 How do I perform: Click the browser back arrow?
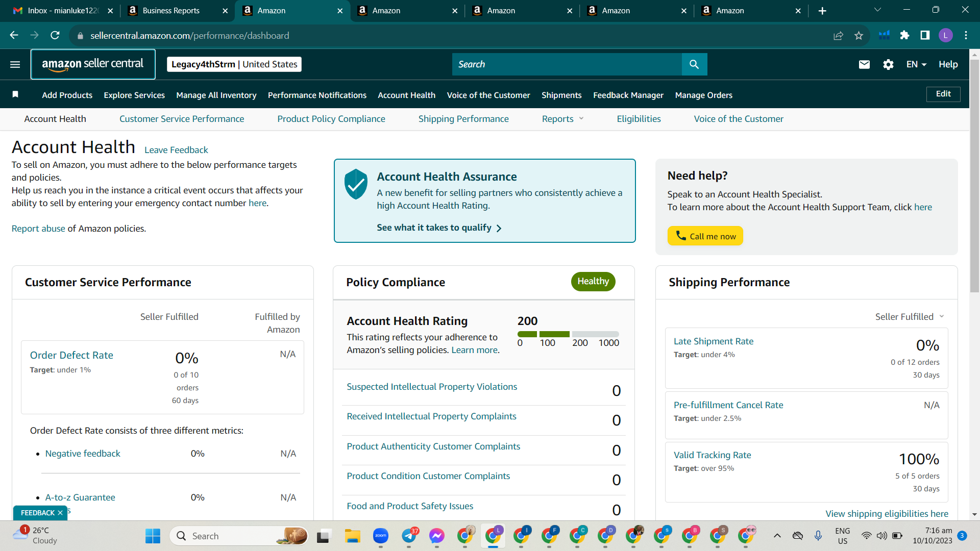14,35
